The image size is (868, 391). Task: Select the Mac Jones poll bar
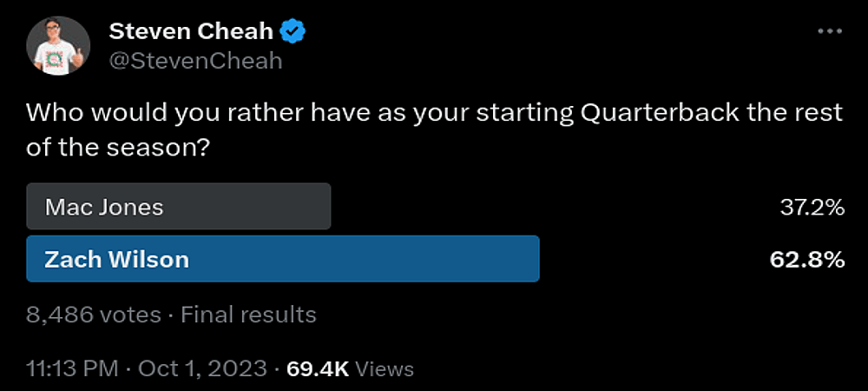click(x=179, y=207)
